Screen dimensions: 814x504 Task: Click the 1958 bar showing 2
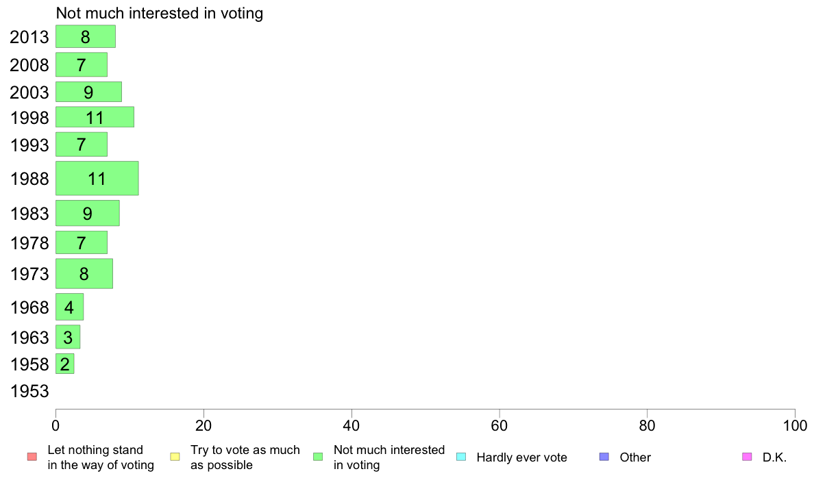point(65,364)
